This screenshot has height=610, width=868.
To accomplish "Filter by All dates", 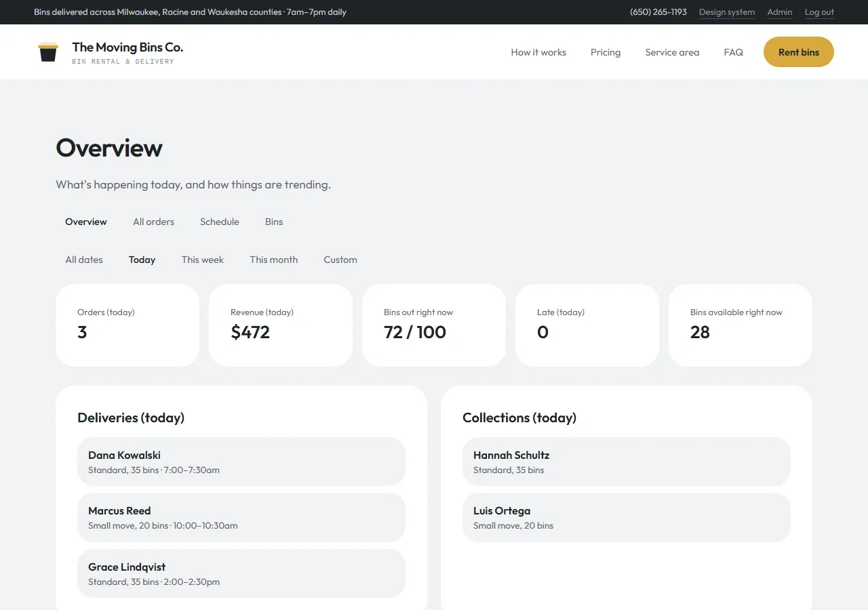I will (x=84, y=260).
